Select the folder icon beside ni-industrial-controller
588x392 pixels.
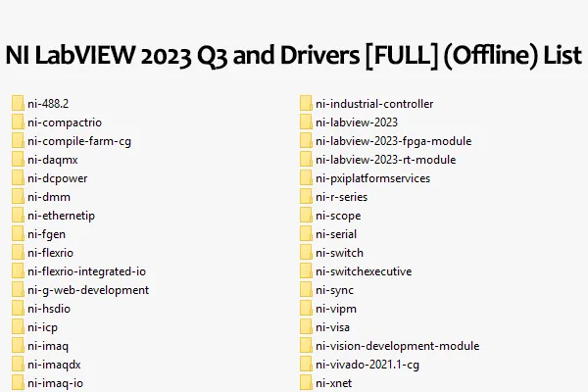click(x=306, y=103)
